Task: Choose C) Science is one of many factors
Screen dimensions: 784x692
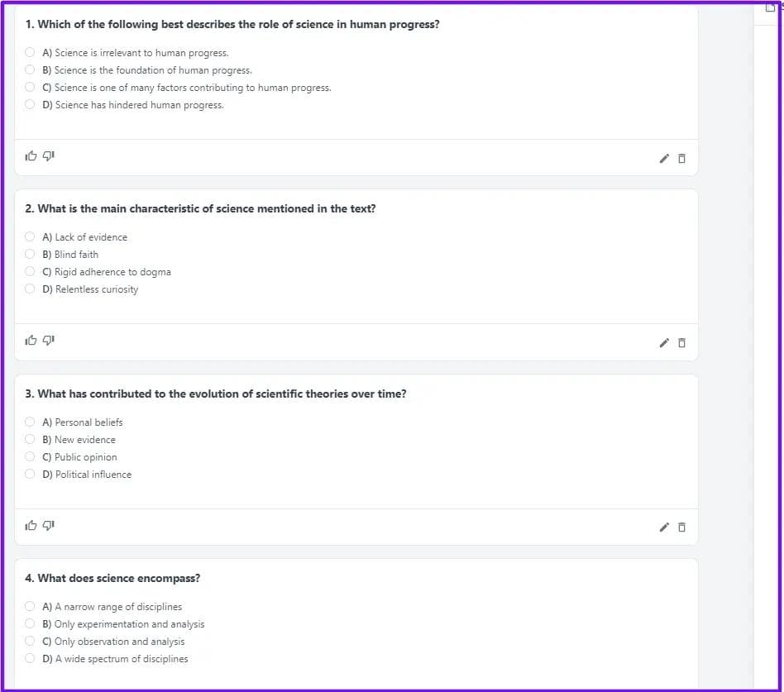Action: point(30,88)
